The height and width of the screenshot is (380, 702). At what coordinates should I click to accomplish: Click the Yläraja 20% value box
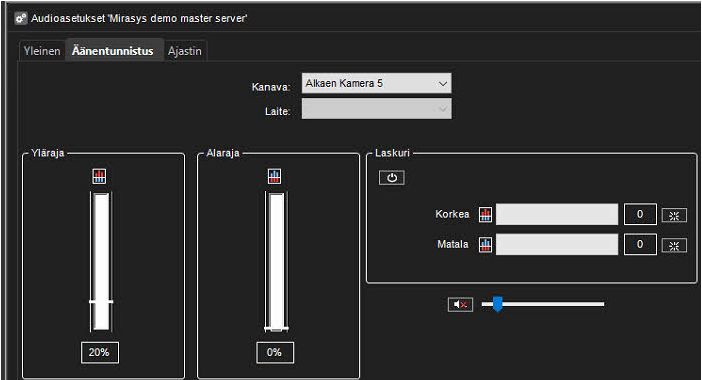(100, 353)
